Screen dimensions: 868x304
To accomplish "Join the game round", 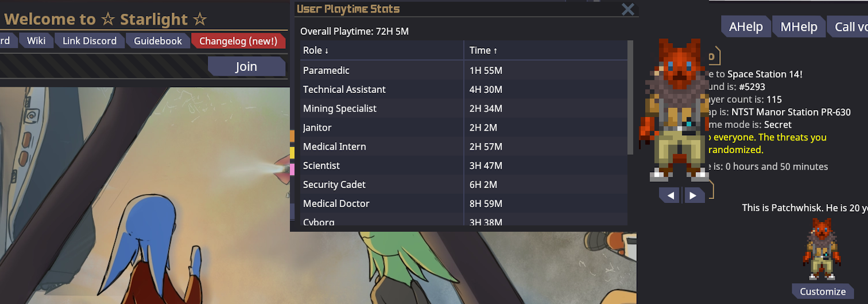I will (246, 67).
